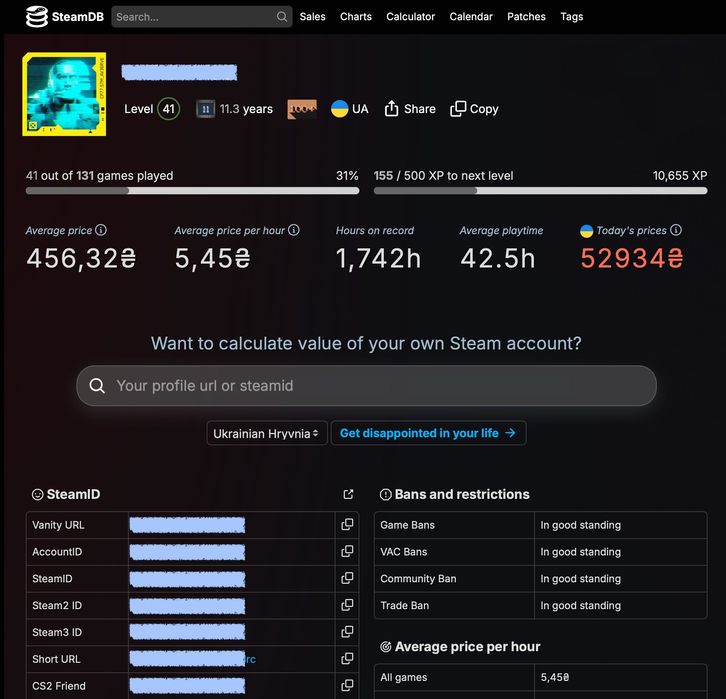726x699 pixels.
Task: Click the 1,742h hours on record value
Action: (x=378, y=258)
